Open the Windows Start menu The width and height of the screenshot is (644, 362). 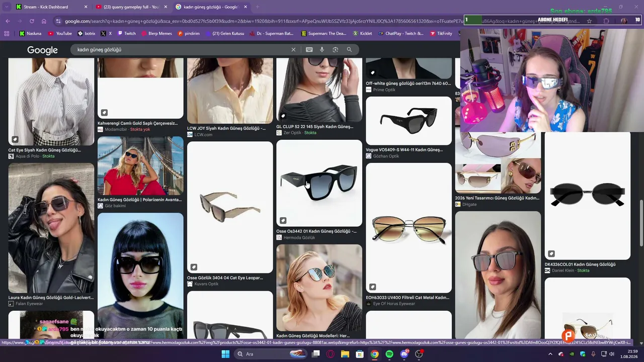pos(225,354)
